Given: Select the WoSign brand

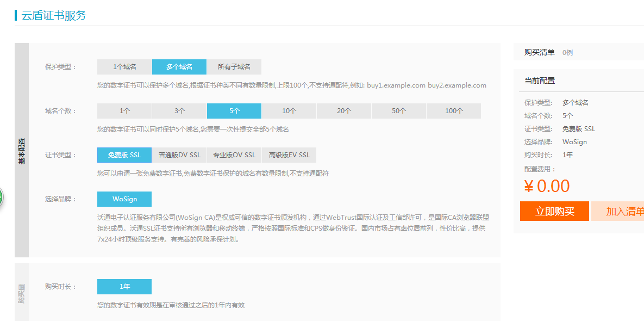Looking at the screenshot, I should [x=124, y=199].
